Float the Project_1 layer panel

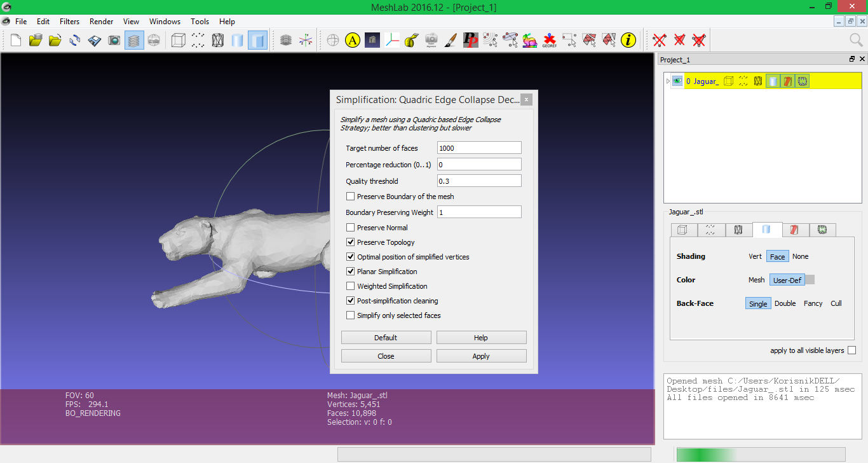pyautogui.click(x=852, y=59)
